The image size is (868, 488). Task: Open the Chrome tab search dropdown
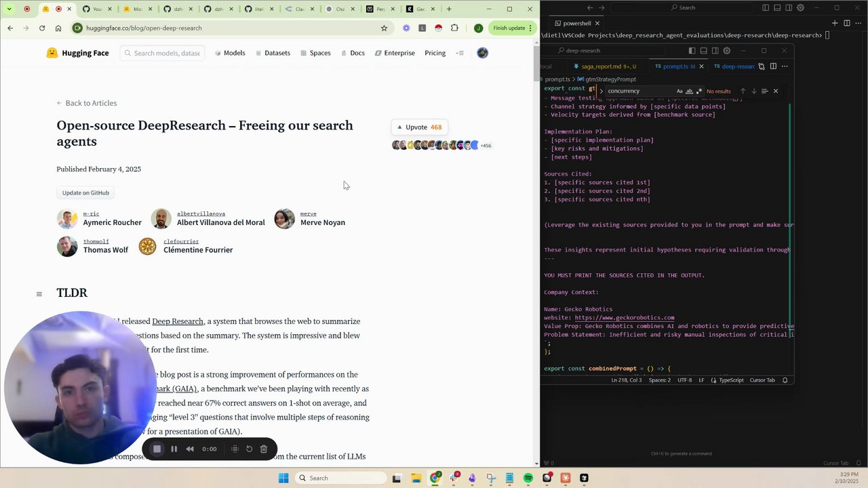tap(10, 9)
